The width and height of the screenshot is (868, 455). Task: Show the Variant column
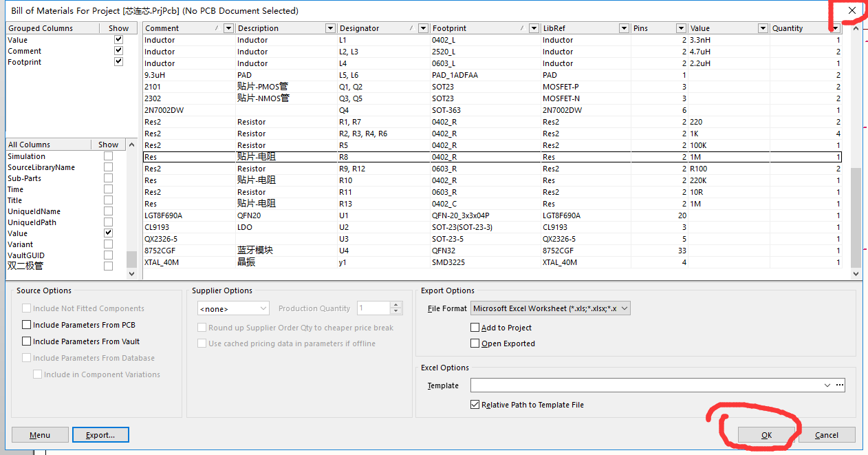point(108,244)
